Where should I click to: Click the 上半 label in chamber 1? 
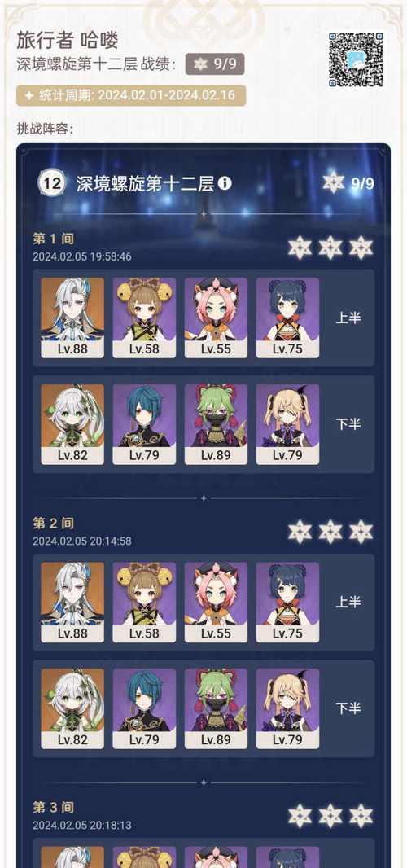(x=348, y=318)
